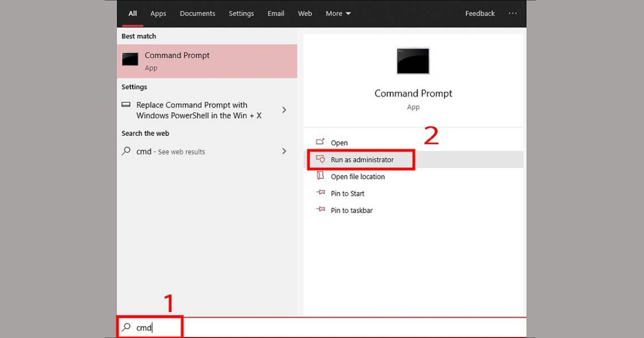The height and width of the screenshot is (338, 644).
Task: Click the Open icon in the actions list
Action: (x=320, y=142)
